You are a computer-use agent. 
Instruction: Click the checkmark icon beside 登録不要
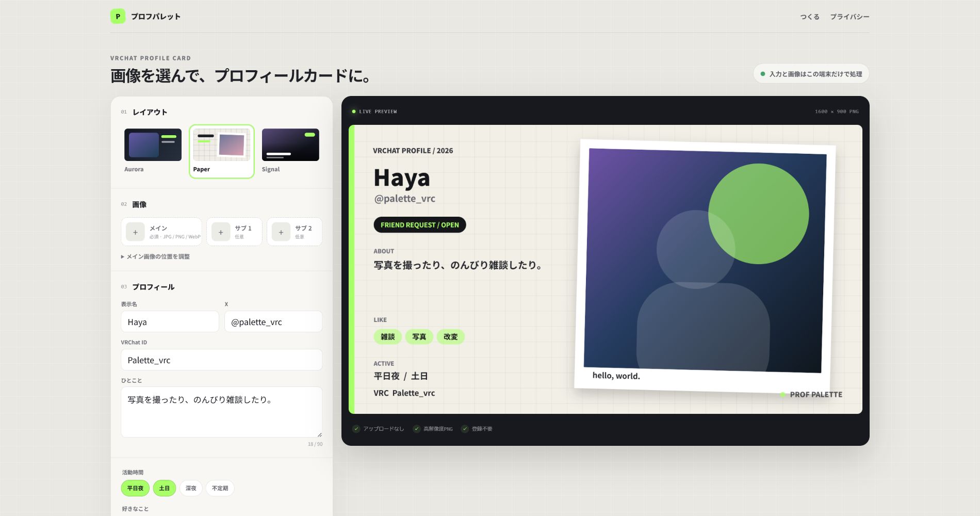(465, 429)
